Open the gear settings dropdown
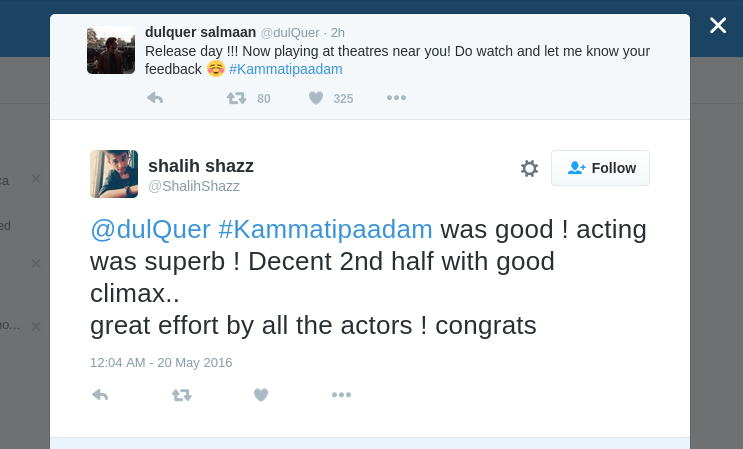Viewport: 743px width, 449px height. pos(529,168)
